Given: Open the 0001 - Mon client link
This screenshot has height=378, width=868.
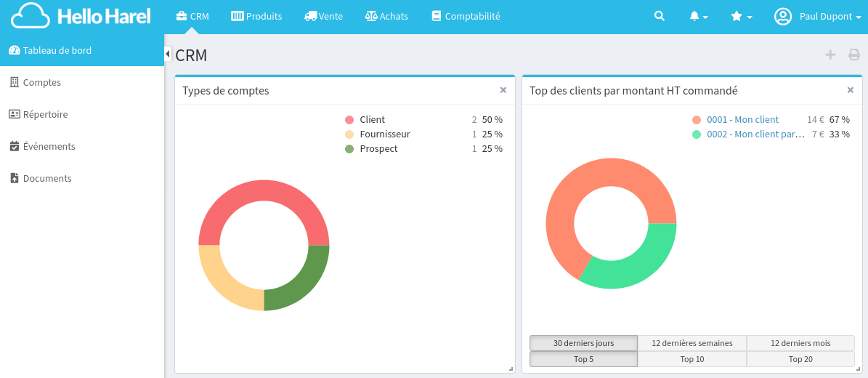Looking at the screenshot, I should (x=742, y=120).
